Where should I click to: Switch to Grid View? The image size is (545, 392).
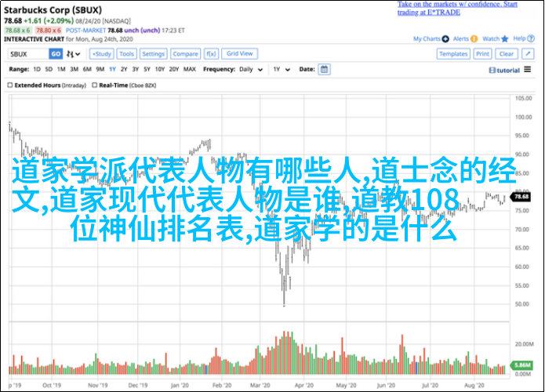point(239,53)
